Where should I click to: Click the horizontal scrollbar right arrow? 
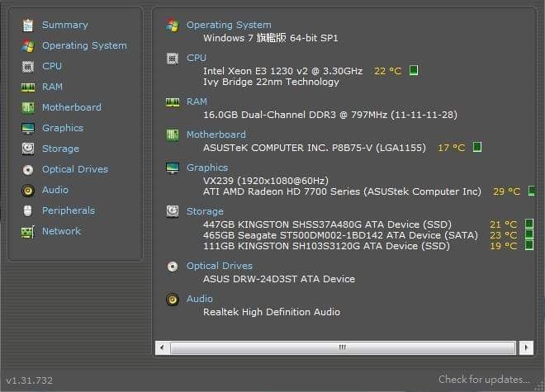tap(526, 347)
